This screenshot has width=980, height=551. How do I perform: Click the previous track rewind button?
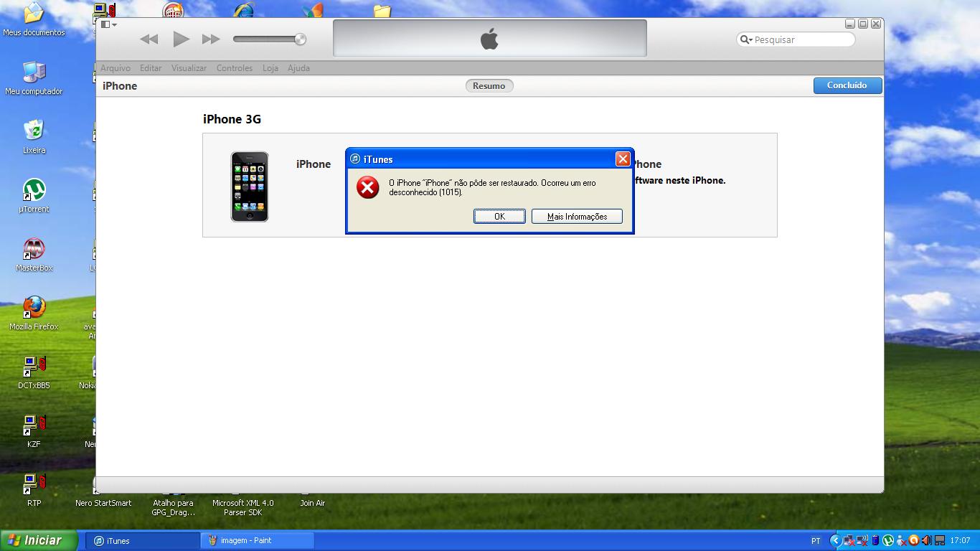tap(149, 39)
